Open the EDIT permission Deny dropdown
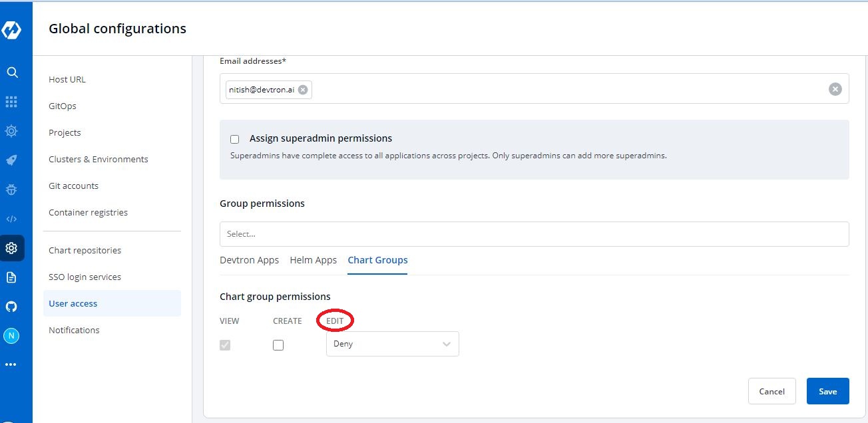The height and width of the screenshot is (423, 868). [x=392, y=344]
